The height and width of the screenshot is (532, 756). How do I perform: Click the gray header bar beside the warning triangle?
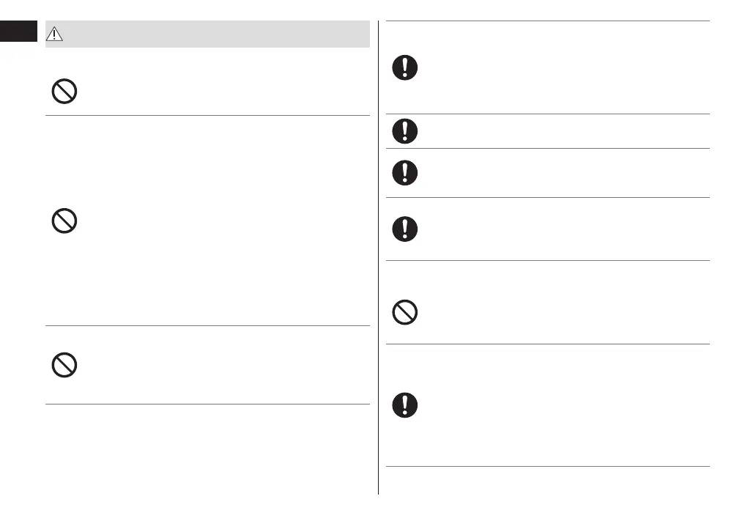pyautogui.click(x=220, y=34)
